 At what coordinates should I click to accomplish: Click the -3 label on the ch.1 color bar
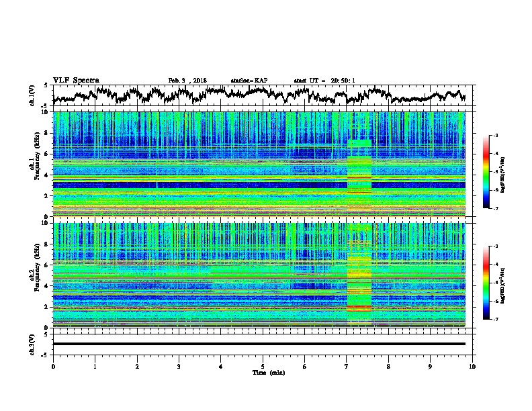tap(495, 135)
